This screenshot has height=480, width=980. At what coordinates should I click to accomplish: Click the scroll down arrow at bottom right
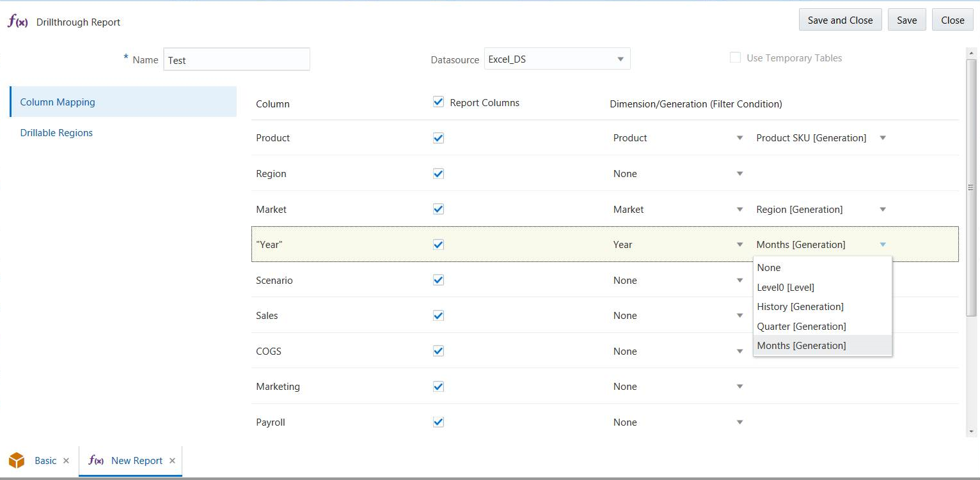pos(972,431)
